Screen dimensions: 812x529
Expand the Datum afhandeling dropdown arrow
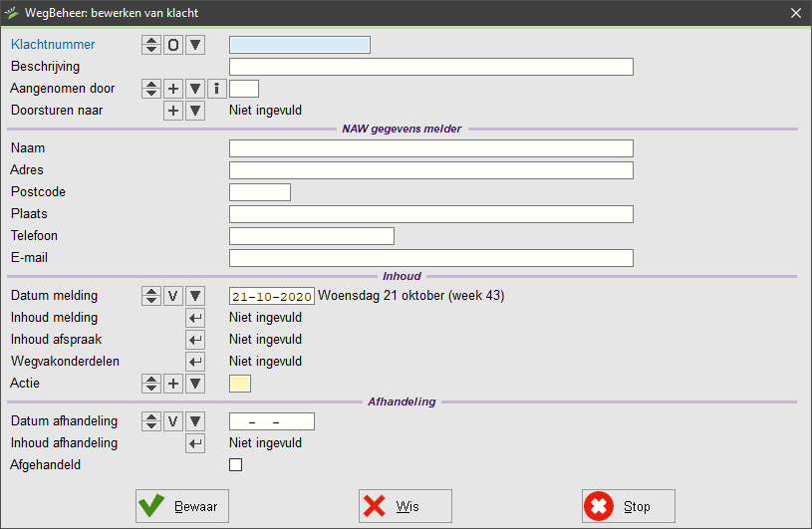pos(195,421)
